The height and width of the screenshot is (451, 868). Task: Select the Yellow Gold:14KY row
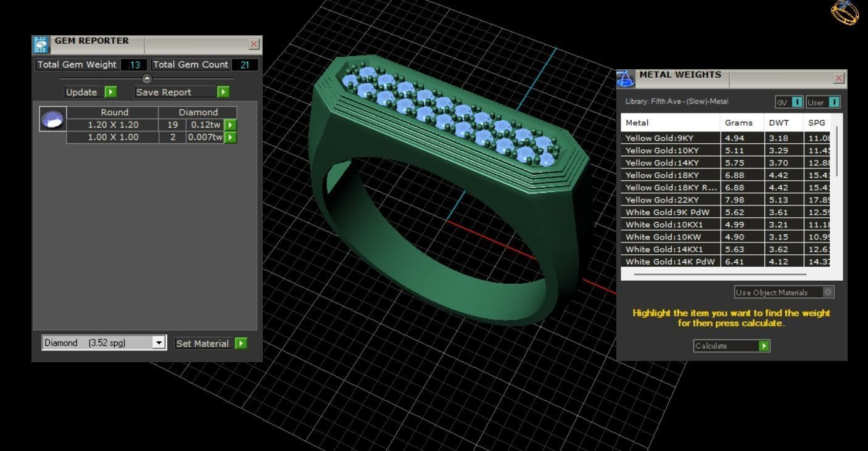tap(727, 162)
